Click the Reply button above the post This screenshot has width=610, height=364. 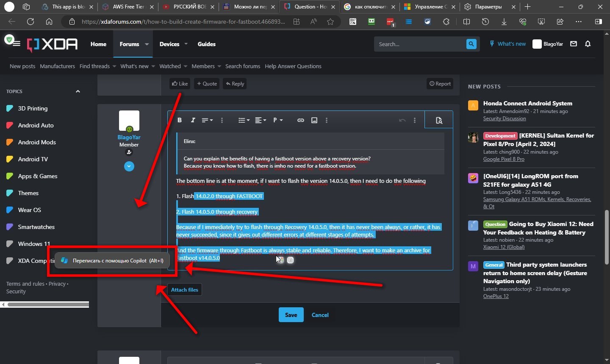click(x=235, y=84)
